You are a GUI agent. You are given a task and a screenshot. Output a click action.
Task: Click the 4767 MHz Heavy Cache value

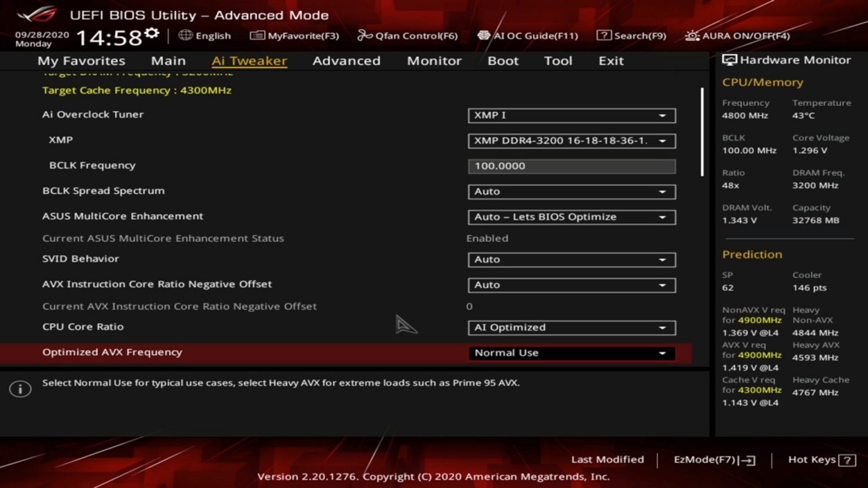click(x=815, y=393)
